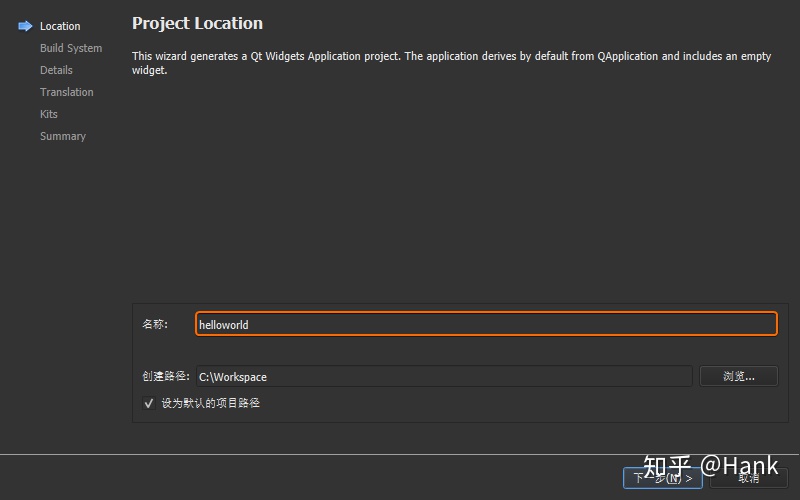Click the wizard description paragraph text
The image size is (800, 500).
tap(452, 63)
